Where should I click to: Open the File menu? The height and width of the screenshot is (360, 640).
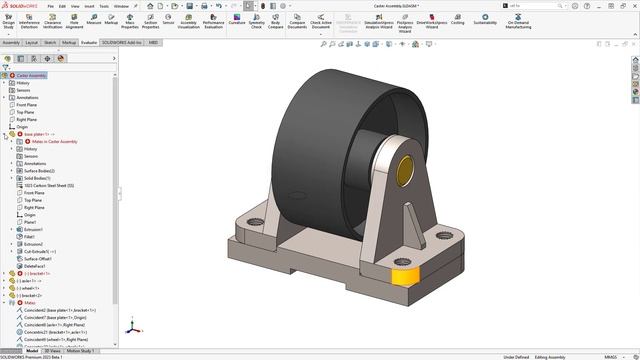coord(51,6)
